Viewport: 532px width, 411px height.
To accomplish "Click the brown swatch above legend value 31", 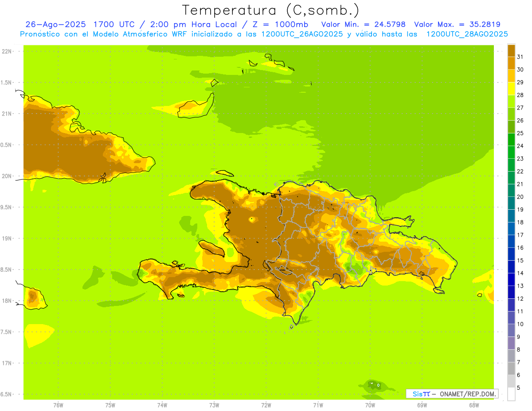I will 511,51.
